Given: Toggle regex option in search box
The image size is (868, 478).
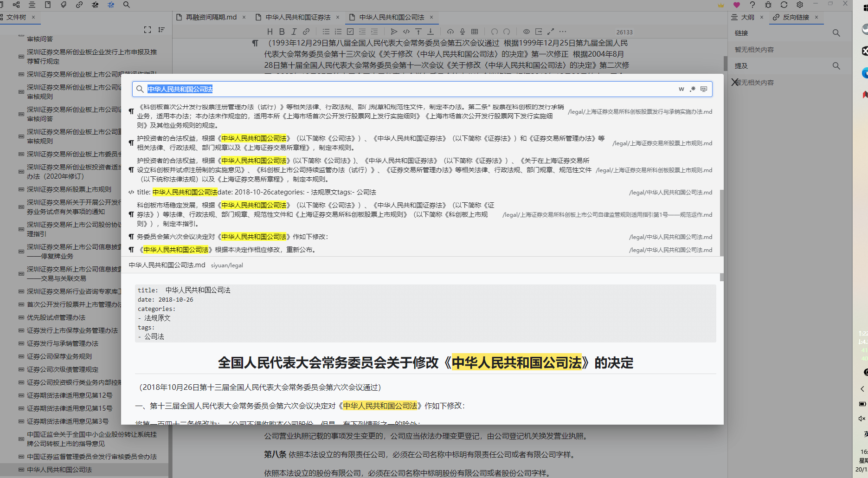Looking at the screenshot, I should (x=693, y=89).
